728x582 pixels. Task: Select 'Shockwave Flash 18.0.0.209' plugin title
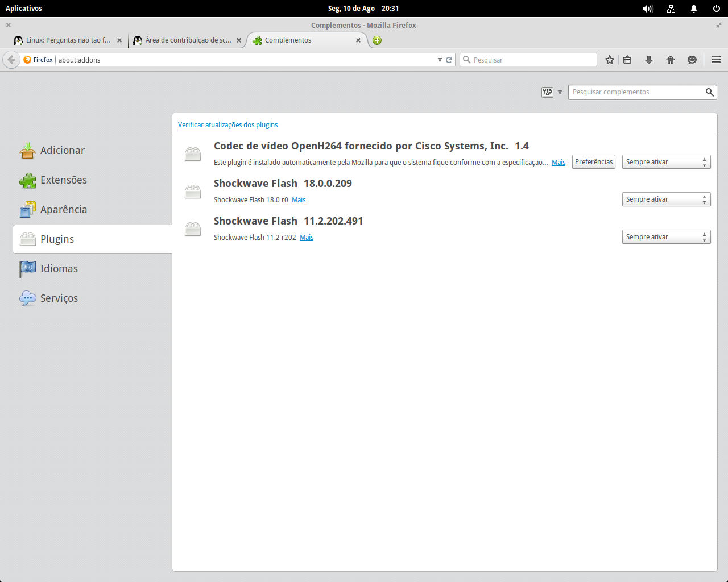[283, 184]
